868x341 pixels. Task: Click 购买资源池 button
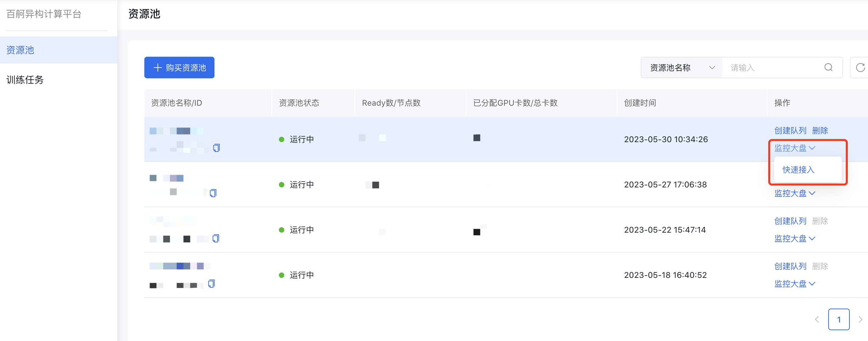[179, 68]
